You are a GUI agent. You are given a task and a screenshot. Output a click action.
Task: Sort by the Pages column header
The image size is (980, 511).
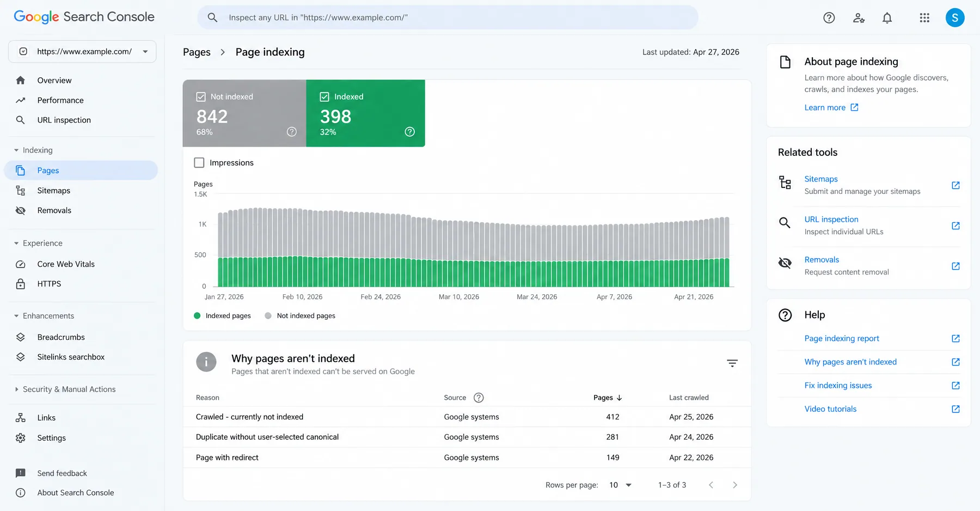click(608, 398)
